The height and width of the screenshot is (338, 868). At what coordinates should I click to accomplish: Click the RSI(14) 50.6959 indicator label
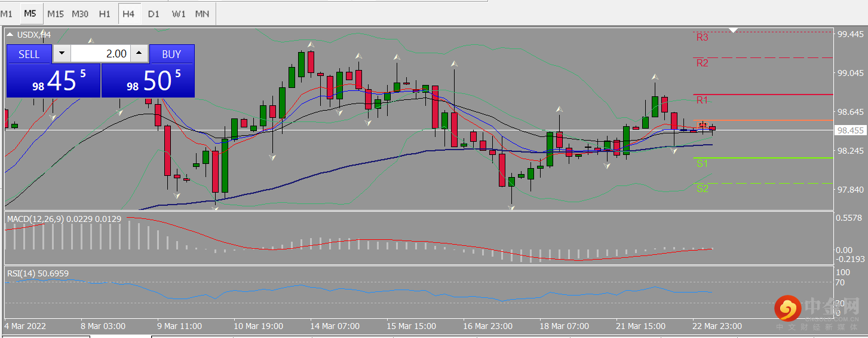pos(38,273)
